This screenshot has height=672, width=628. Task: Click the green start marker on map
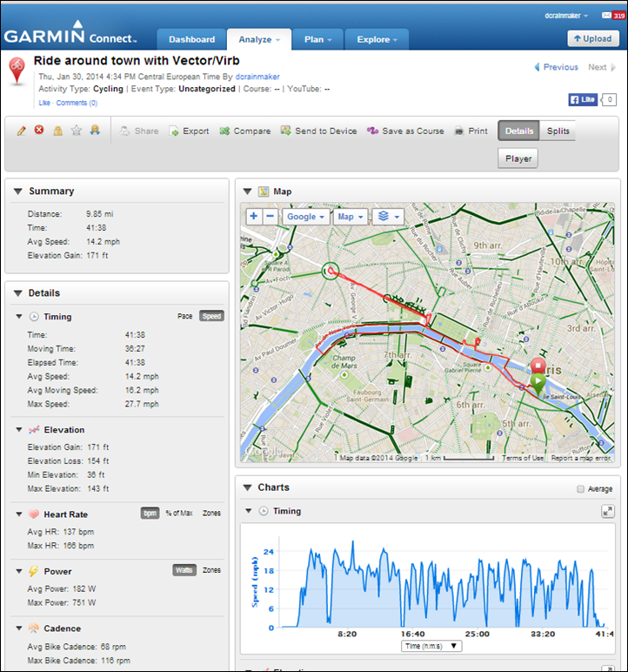tap(538, 384)
